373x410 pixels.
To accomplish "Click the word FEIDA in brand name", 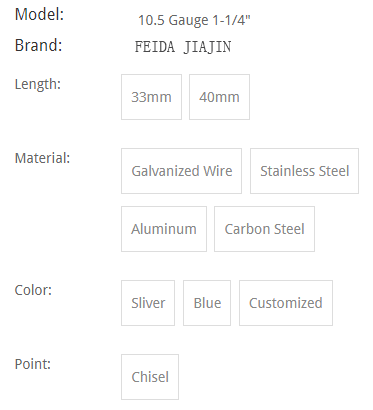I will (x=155, y=47).
